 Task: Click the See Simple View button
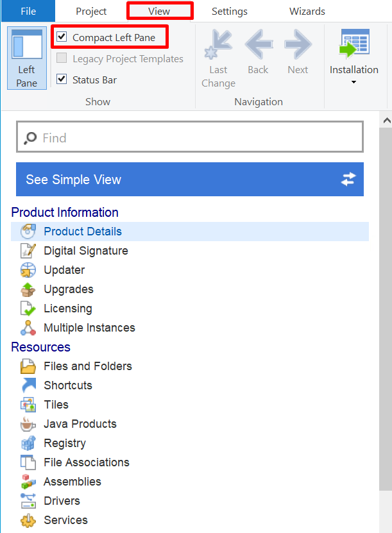189,180
